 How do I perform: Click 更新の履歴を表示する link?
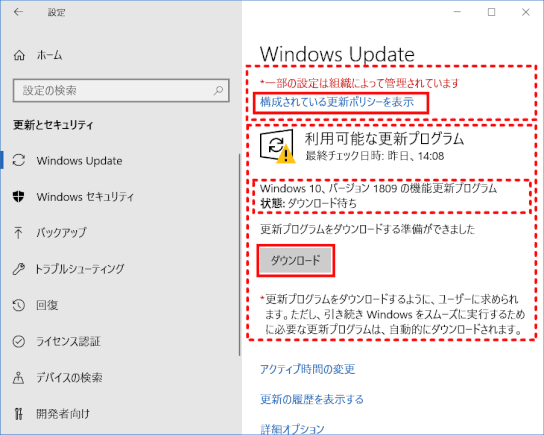tap(312, 399)
